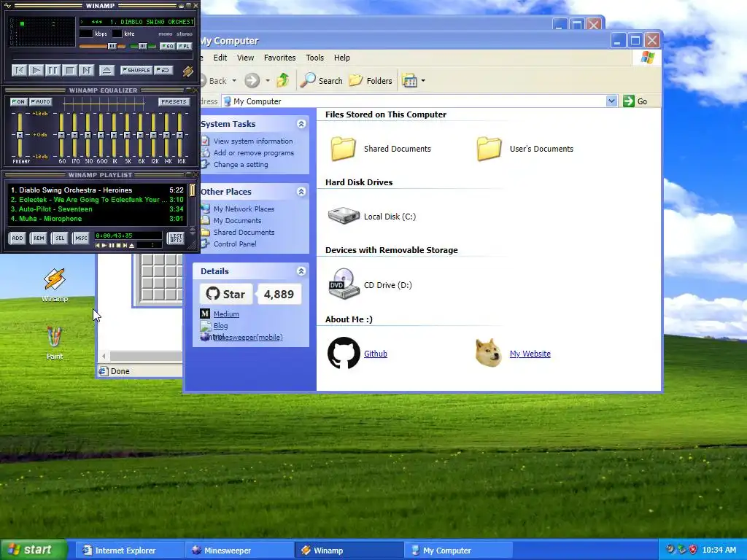This screenshot has width=747, height=560.
Task: Open the playlist LIST OPTS menu
Action: coord(176,238)
